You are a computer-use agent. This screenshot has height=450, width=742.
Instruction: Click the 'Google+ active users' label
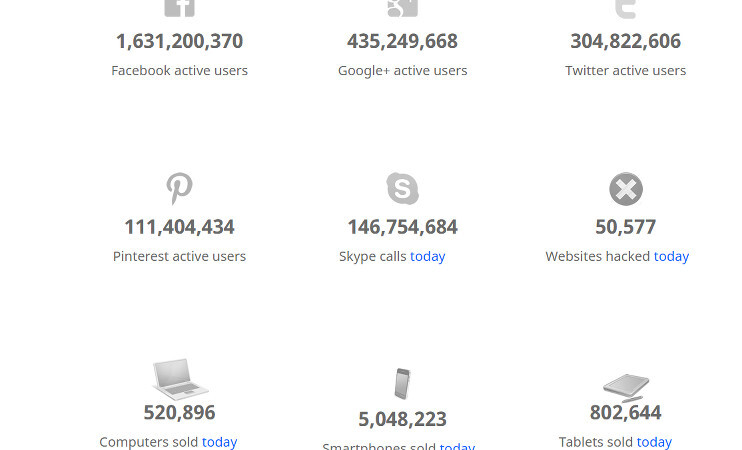point(403,71)
